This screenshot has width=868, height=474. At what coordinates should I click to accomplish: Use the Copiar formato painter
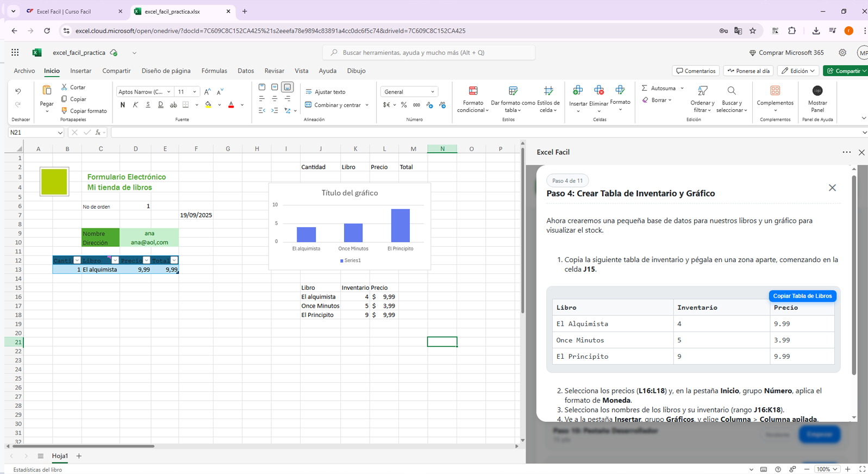click(84, 111)
